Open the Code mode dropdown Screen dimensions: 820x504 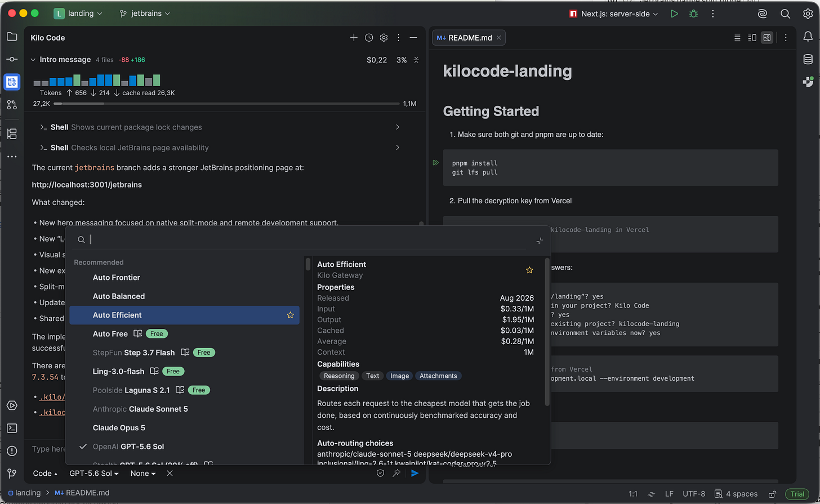click(46, 474)
